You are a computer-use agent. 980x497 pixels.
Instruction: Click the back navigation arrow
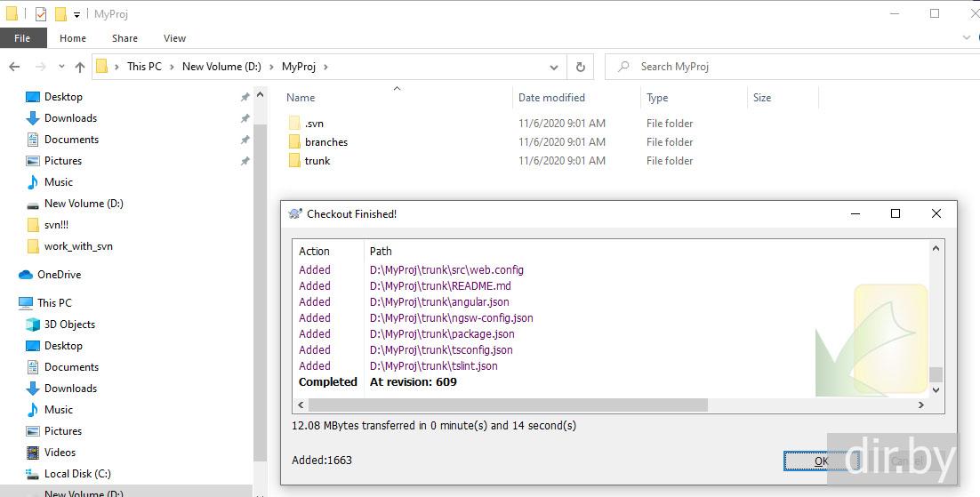(x=14, y=67)
